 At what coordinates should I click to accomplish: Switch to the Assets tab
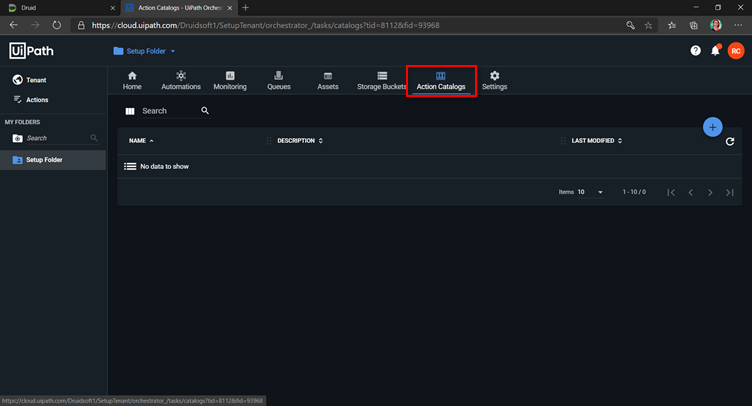(328, 81)
